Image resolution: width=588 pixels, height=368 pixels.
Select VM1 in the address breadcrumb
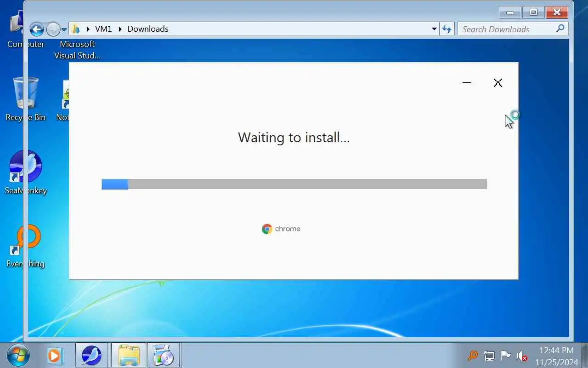103,29
